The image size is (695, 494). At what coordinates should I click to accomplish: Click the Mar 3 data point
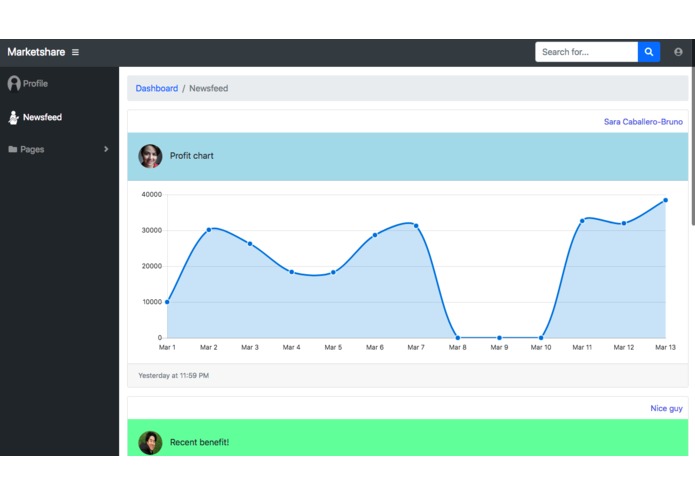250,244
